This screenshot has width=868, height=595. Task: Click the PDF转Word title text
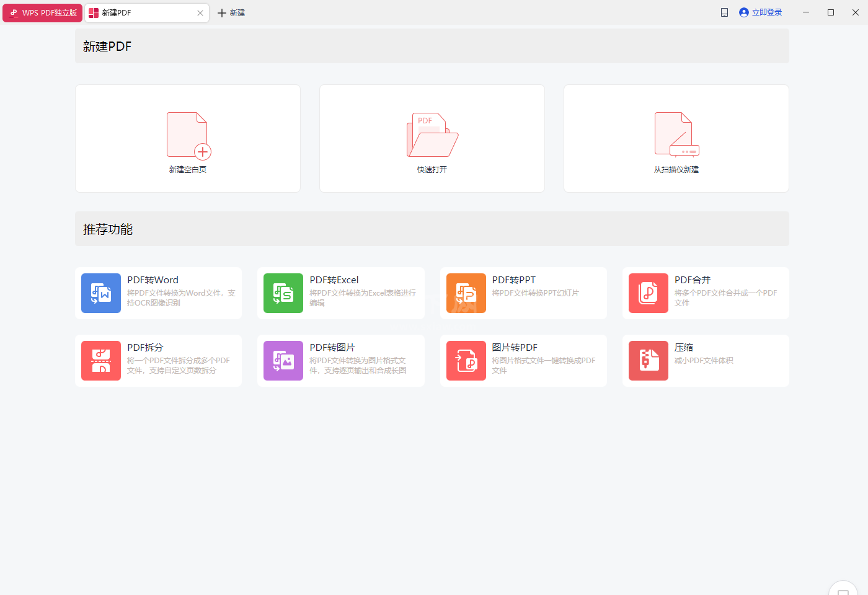153,280
